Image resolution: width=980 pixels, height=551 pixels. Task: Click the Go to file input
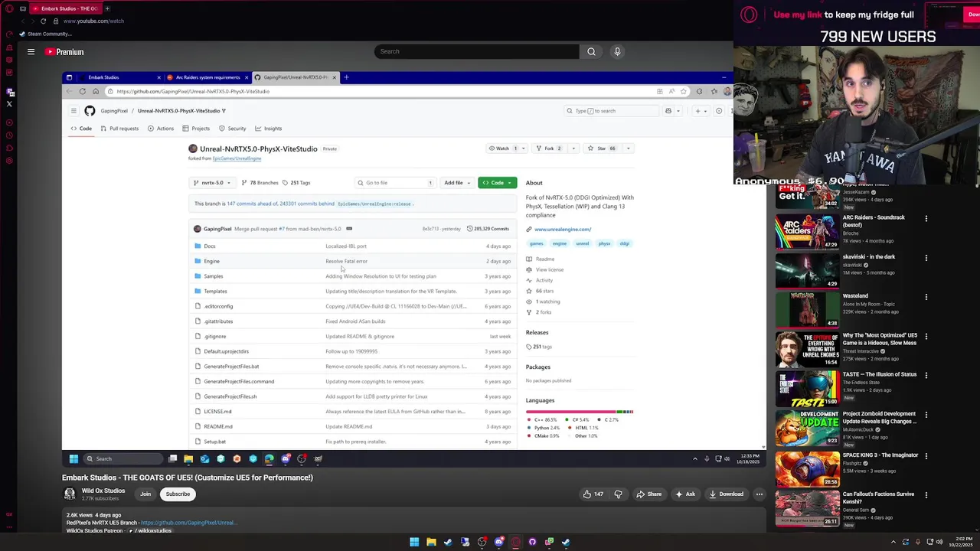click(395, 183)
